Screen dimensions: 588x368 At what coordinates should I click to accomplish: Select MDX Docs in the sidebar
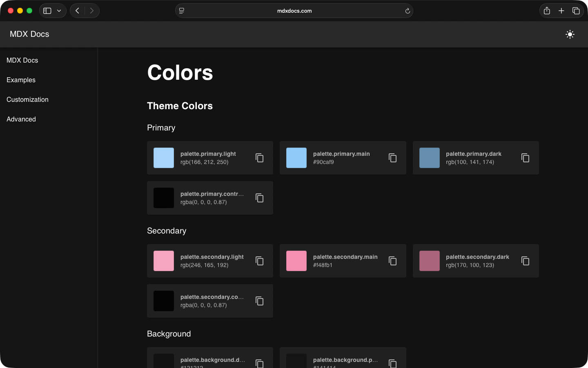click(x=22, y=60)
